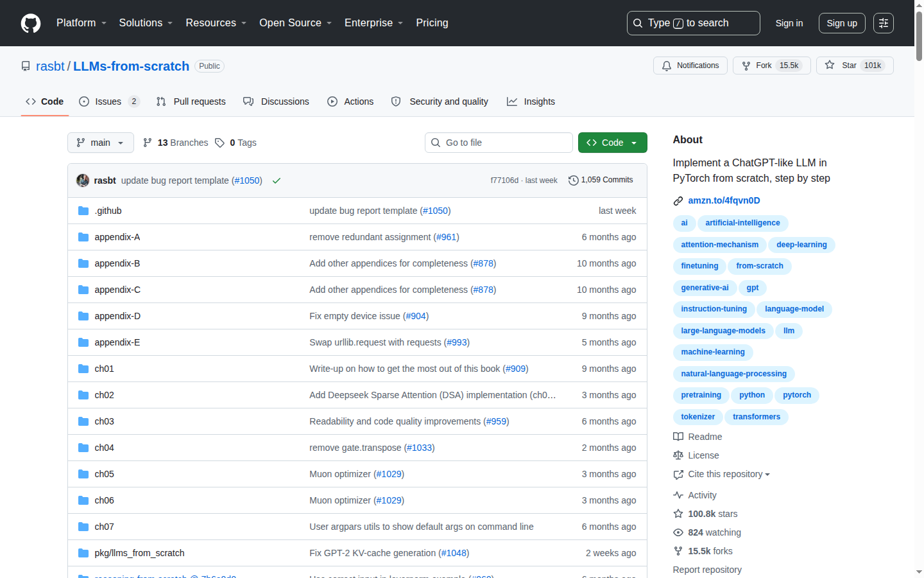
Task: Click the Sign up button
Action: (x=842, y=23)
